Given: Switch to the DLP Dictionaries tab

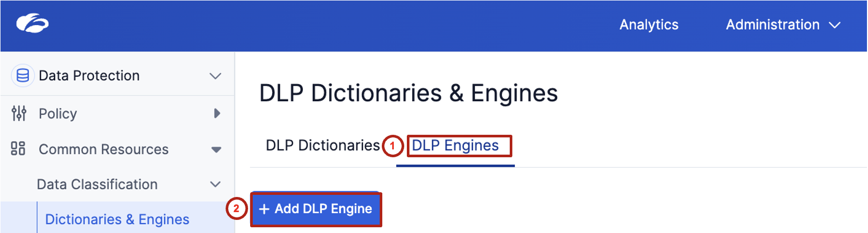Looking at the screenshot, I should pyautogui.click(x=323, y=145).
